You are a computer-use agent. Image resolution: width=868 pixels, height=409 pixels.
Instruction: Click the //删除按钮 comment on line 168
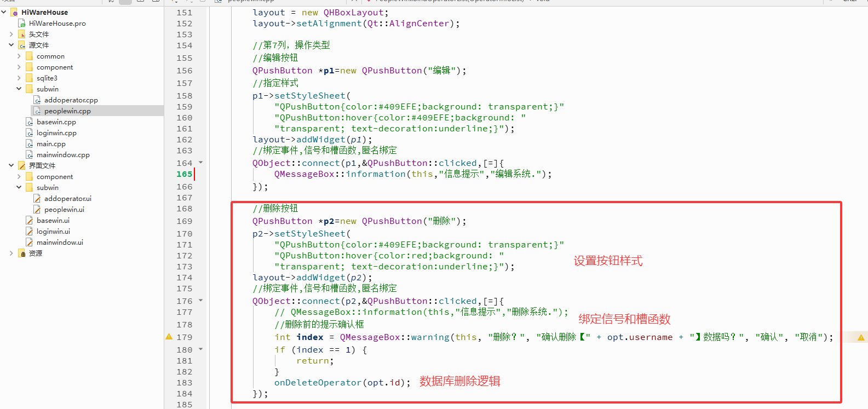(275, 208)
